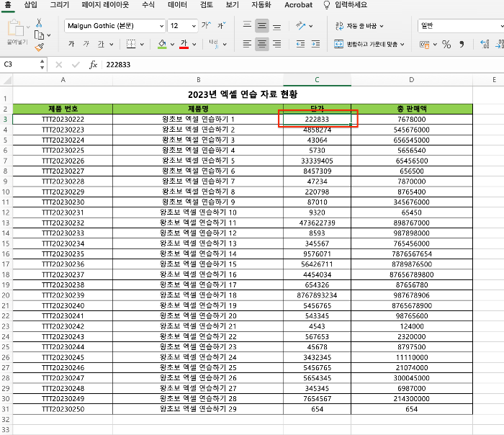Toggle underline formatting

[x=101, y=44]
